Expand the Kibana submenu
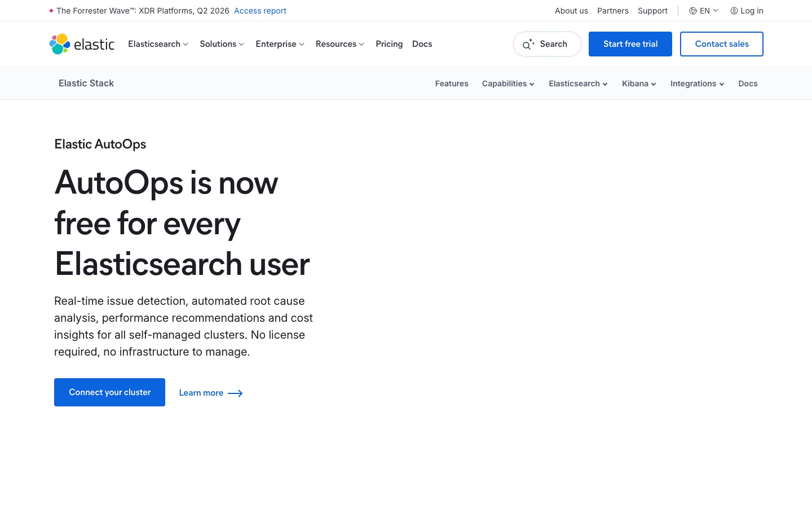812x508 pixels. (639, 84)
